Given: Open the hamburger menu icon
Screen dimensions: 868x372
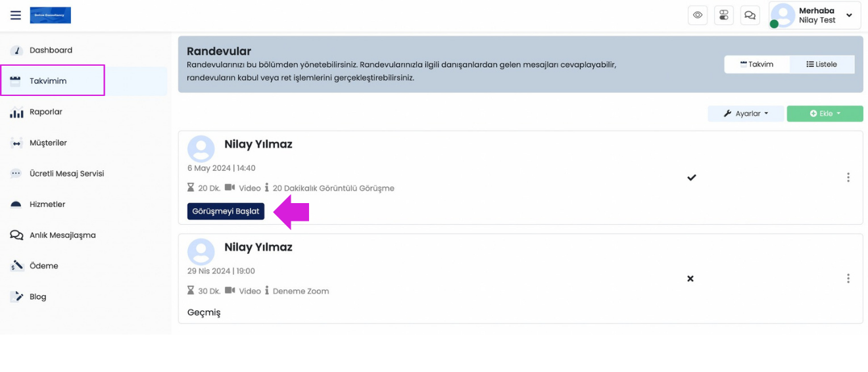Looking at the screenshot, I should (16, 15).
